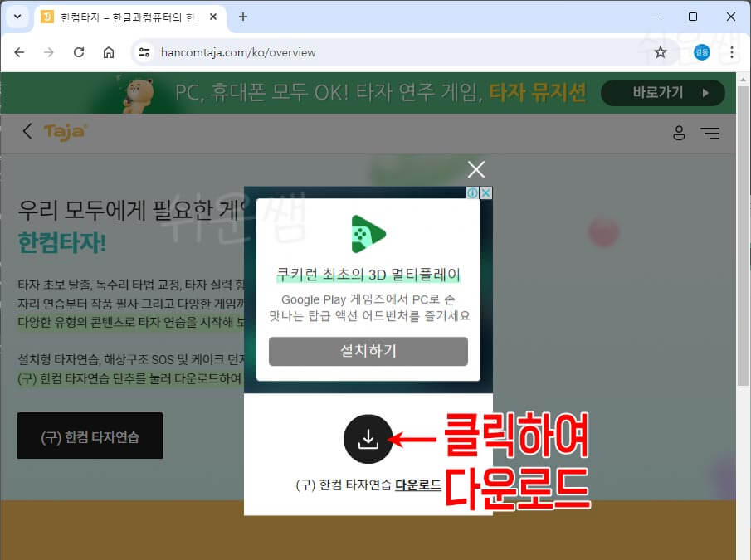Click the (구) 한컴 타자연습 black button
The image size is (751, 560).
[90, 436]
